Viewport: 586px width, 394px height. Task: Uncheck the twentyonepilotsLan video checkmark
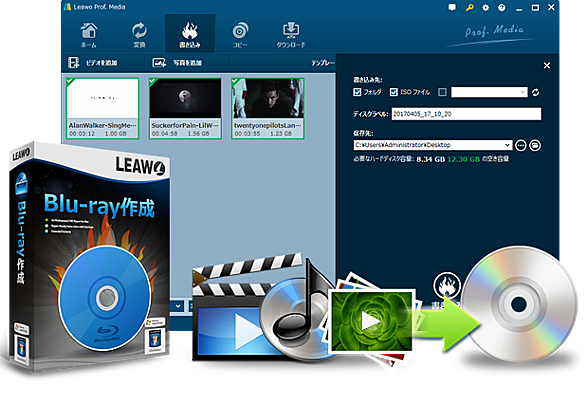(x=235, y=81)
